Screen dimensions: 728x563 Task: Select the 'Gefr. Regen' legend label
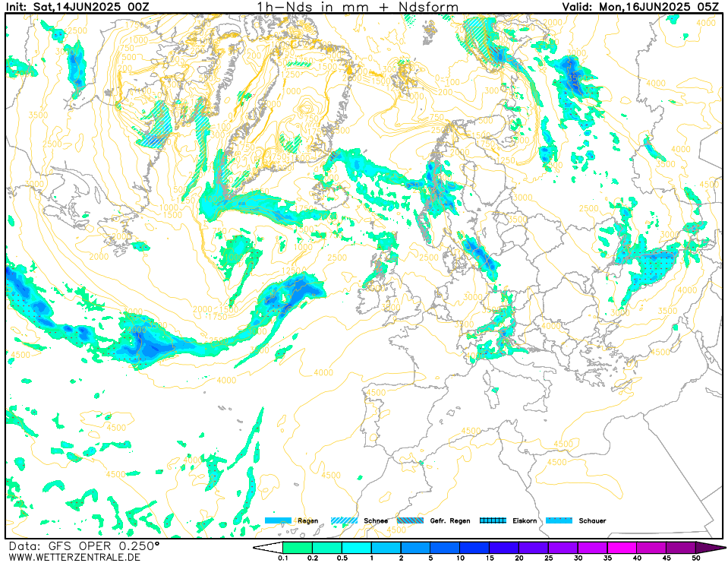click(450, 520)
